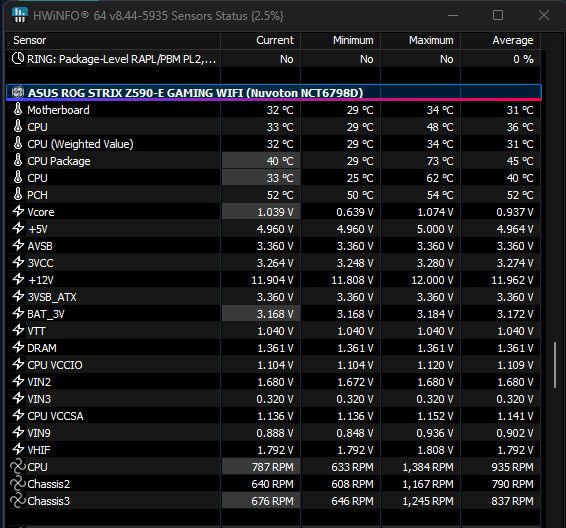
Task: Select the Motherboard sensor label
Action: [58, 110]
